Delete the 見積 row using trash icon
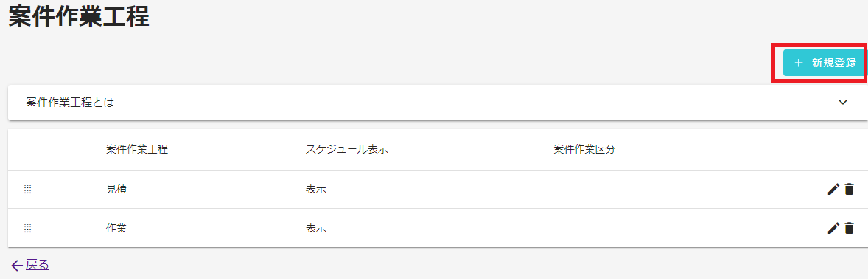This screenshot has width=868, height=279. click(x=849, y=189)
